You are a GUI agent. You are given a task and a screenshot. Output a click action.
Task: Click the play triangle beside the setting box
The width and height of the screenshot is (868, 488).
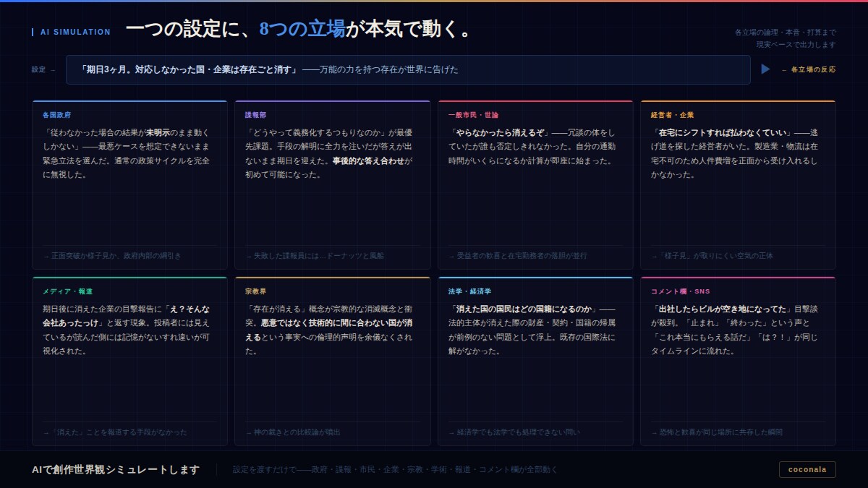765,69
